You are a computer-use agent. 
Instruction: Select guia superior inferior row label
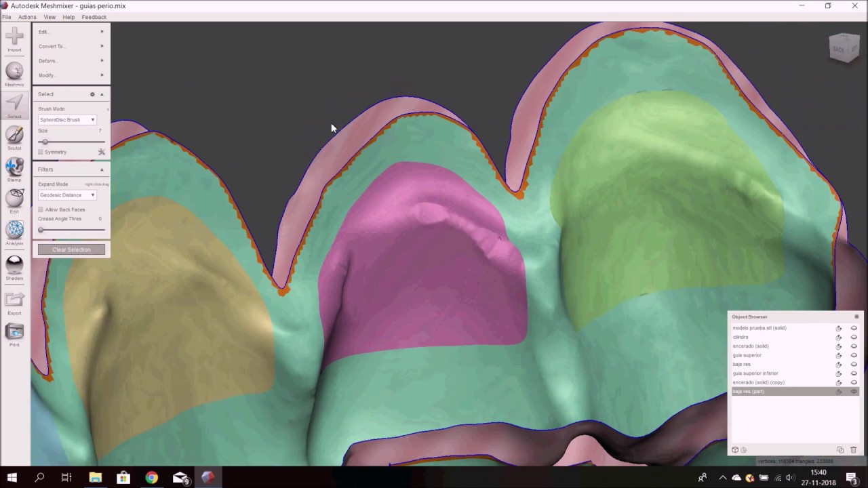(x=755, y=373)
